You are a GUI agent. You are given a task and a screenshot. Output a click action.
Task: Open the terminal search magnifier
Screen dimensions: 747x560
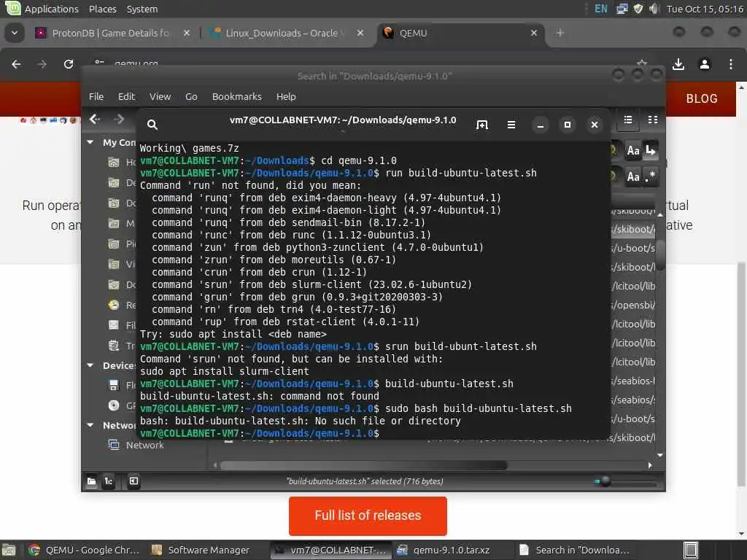(x=152, y=125)
